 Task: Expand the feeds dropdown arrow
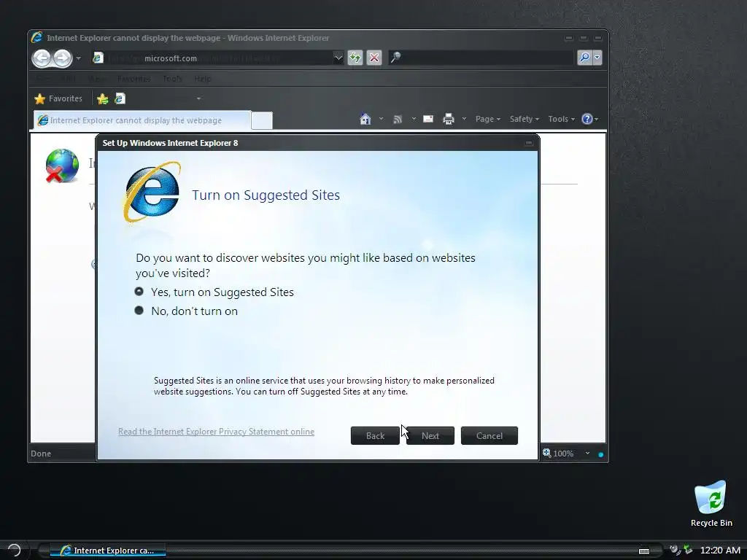[x=414, y=119]
